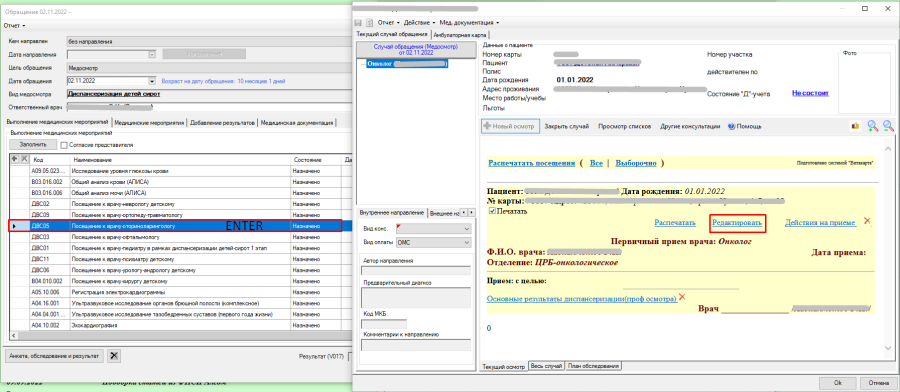Click the Отмена button
Viewport: 900px width, 392px height.
click(879, 382)
